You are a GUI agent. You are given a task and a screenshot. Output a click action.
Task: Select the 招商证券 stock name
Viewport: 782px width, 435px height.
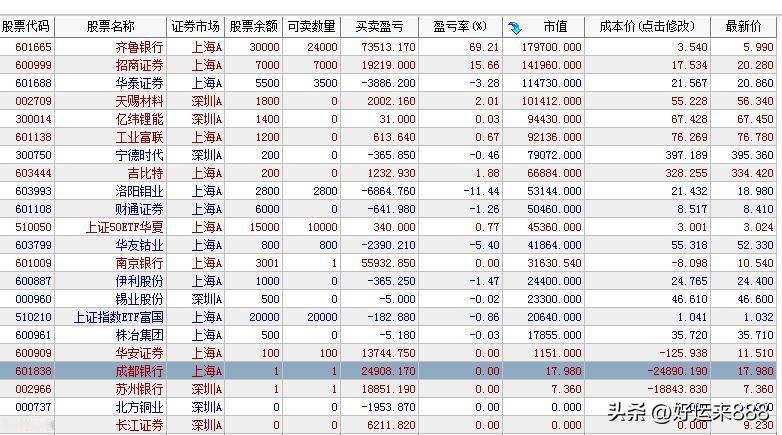pyautogui.click(x=139, y=65)
